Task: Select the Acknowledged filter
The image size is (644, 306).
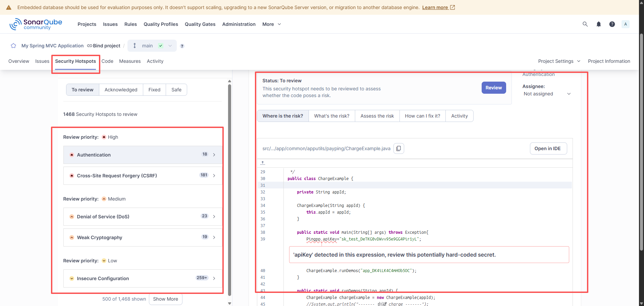Action: pos(121,90)
